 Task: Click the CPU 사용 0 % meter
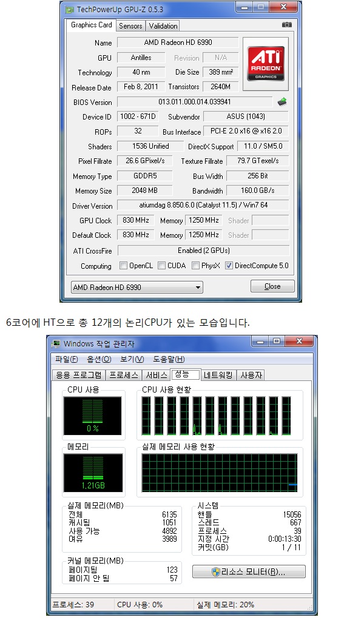92,416
